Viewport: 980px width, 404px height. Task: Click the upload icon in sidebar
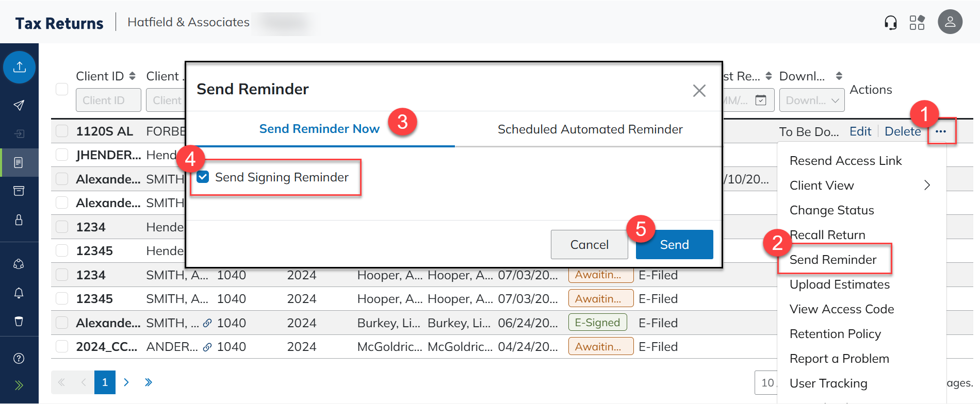point(20,67)
